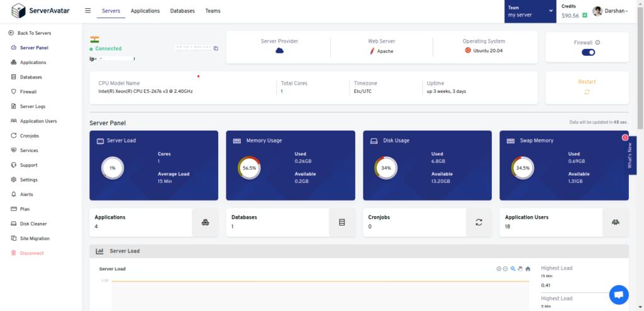Click the Databases stack icon tile
This screenshot has width=644, height=311.
(341, 222)
